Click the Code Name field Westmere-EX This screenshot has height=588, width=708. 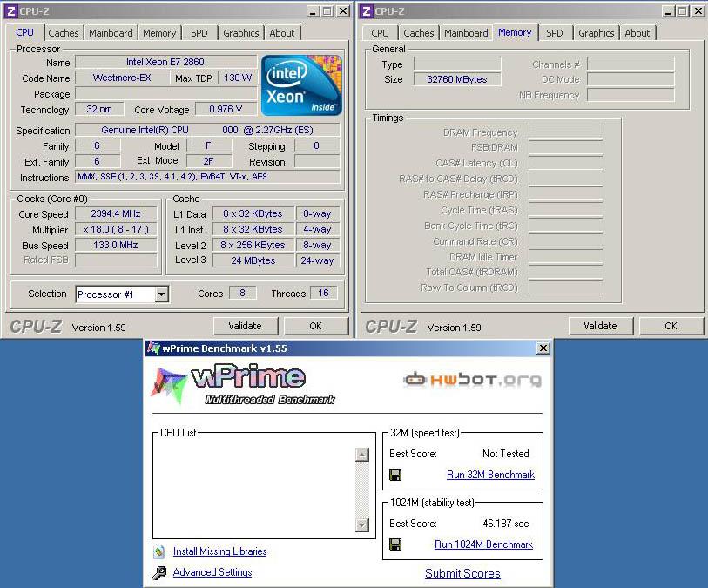[x=122, y=78]
